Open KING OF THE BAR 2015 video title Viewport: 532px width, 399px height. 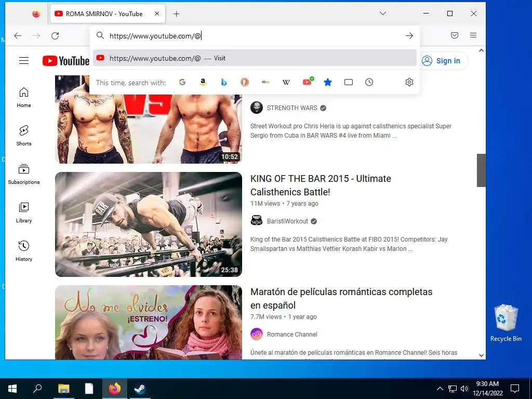tap(321, 185)
